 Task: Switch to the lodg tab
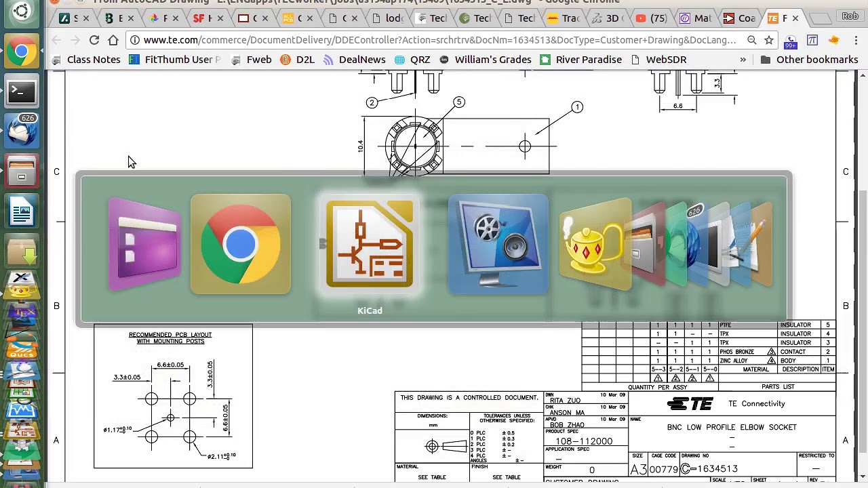tap(387, 18)
